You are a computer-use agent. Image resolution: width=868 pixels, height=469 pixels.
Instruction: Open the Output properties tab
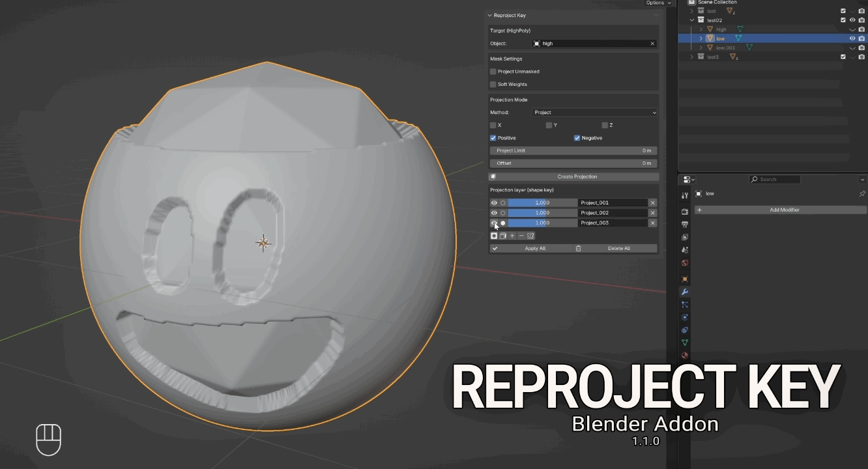point(685,225)
